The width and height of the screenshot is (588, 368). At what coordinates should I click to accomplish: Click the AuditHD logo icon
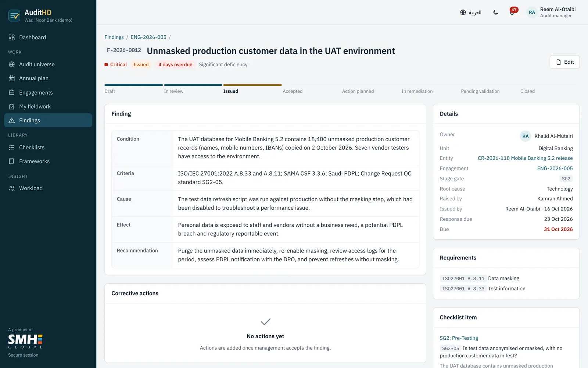[14, 15]
